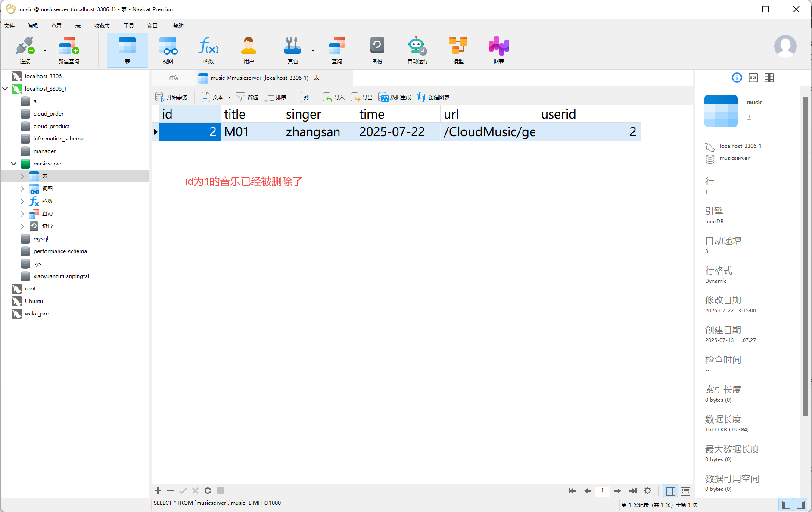Show the info panel icon
Viewport: 812px width, 512px height.
[737, 78]
